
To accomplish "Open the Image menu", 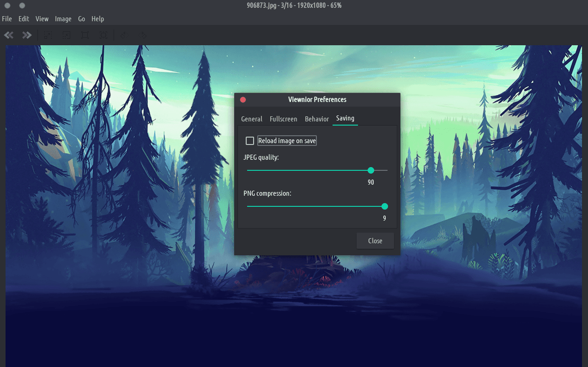I will pyautogui.click(x=63, y=19).
